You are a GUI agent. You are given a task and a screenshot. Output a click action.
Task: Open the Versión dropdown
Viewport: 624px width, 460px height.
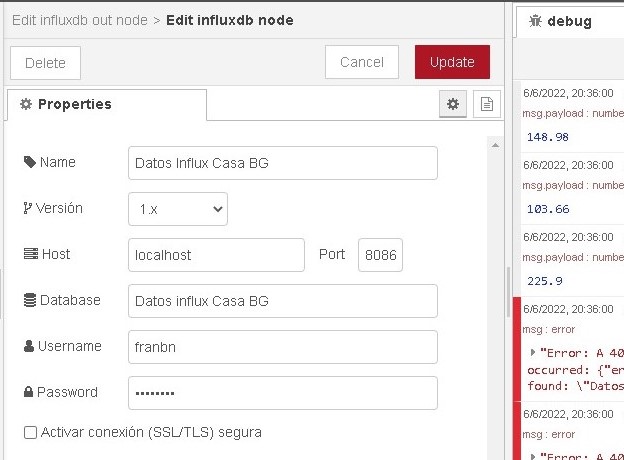tap(178, 209)
